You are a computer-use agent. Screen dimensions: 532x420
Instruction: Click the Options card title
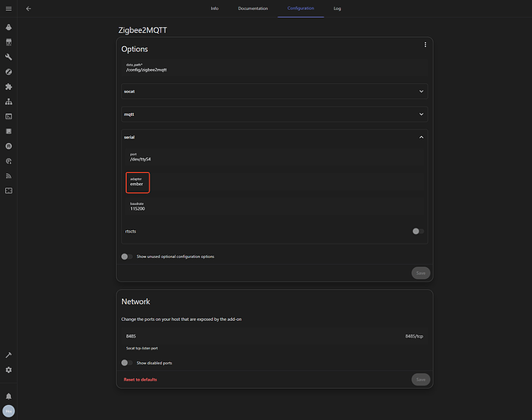134,50
